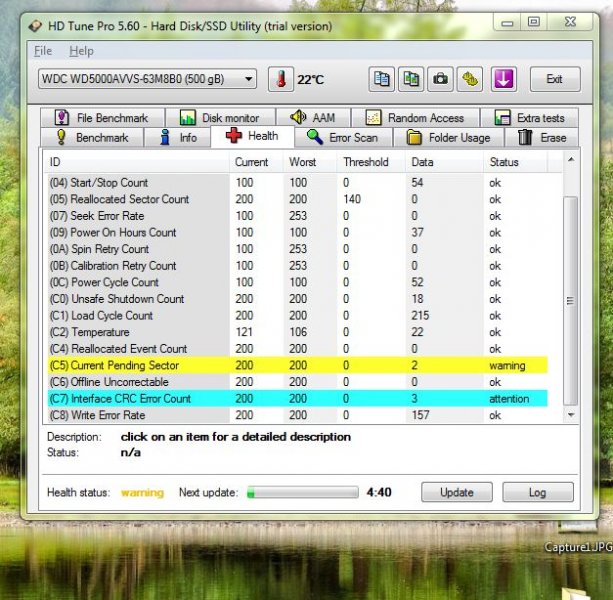This screenshot has width=613, height=600.
Task: Select the (C6) Offline Uncorrectable row
Action: click(297, 382)
